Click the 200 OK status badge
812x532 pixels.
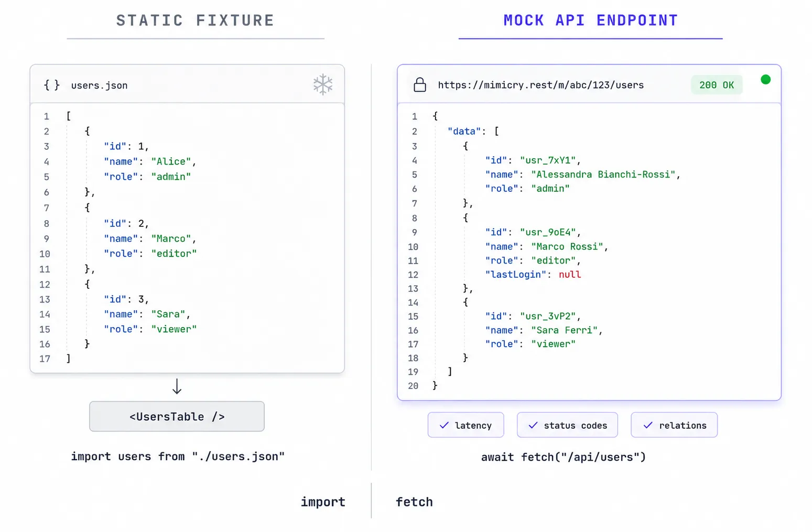coord(717,85)
